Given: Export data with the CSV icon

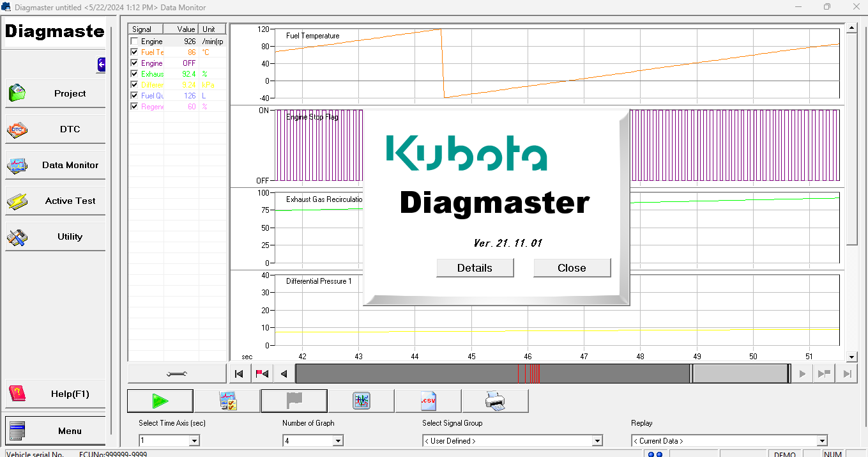Looking at the screenshot, I should point(428,401).
